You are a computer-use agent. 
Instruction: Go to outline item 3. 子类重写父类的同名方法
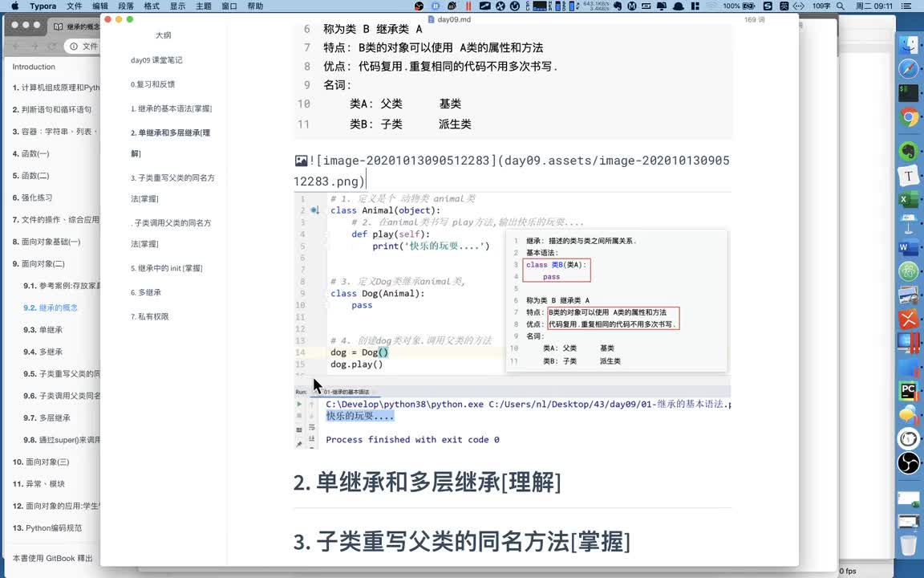[x=172, y=188]
